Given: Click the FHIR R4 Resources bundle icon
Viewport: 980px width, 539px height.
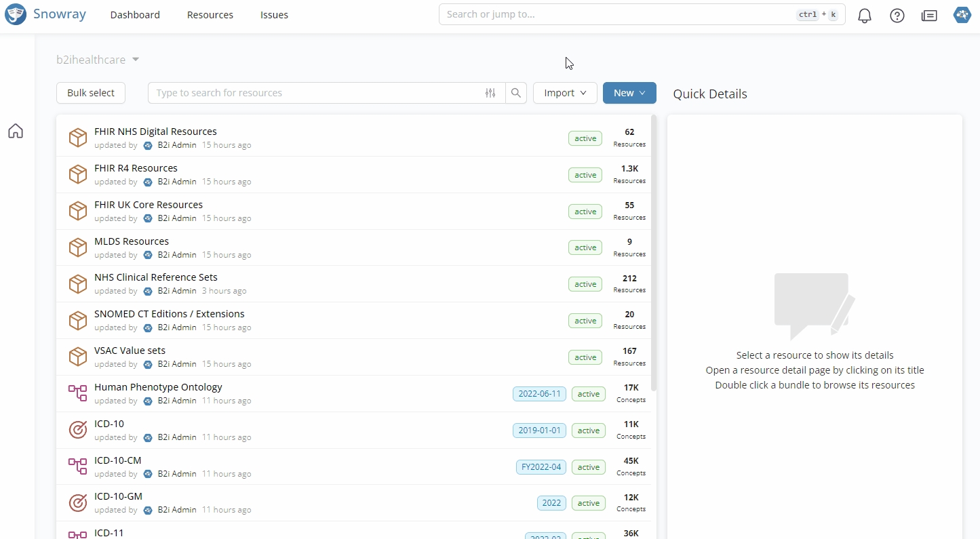Looking at the screenshot, I should pyautogui.click(x=78, y=174).
